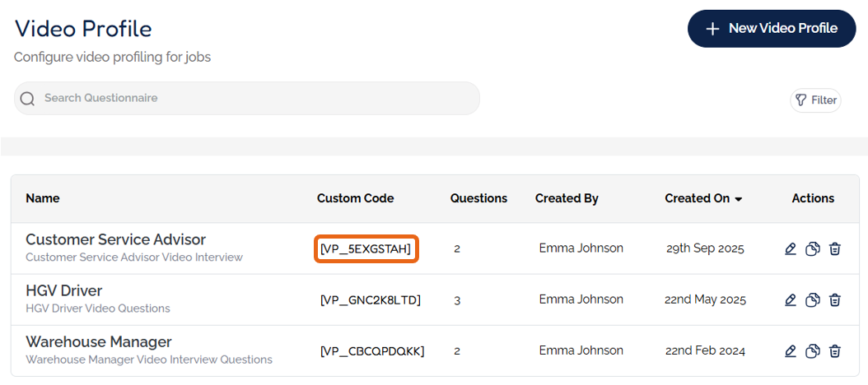Viewport: 868px width, 385px height.
Task: Delete the HGV Driver profile
Action: click(x=835, y=299)
